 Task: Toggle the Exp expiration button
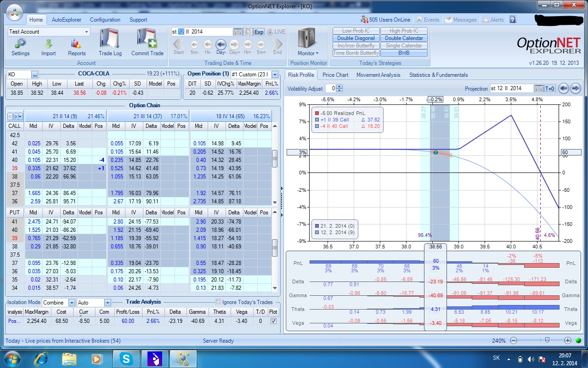pos(259,32)
